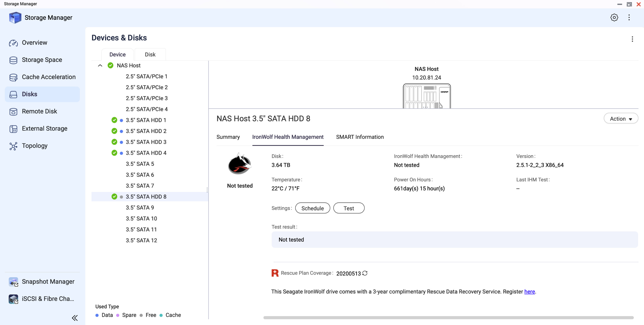The width and height of the screenshot is (644, 325).
Task: Open iSCSI & Fibre Channel via its icon
Action: point(13,299)
